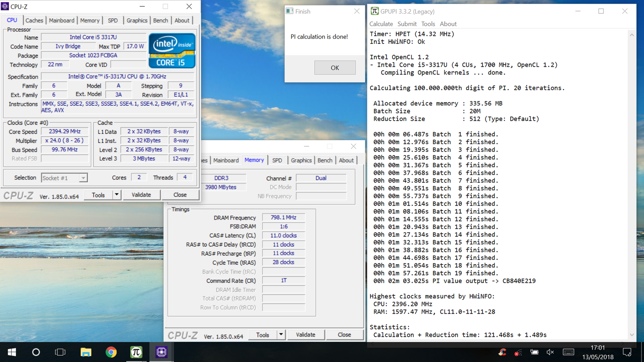The image size is (644, 362).
Task: Click the Bus Speed 99.76 MHz value
Action: click(x=65, y=150)
